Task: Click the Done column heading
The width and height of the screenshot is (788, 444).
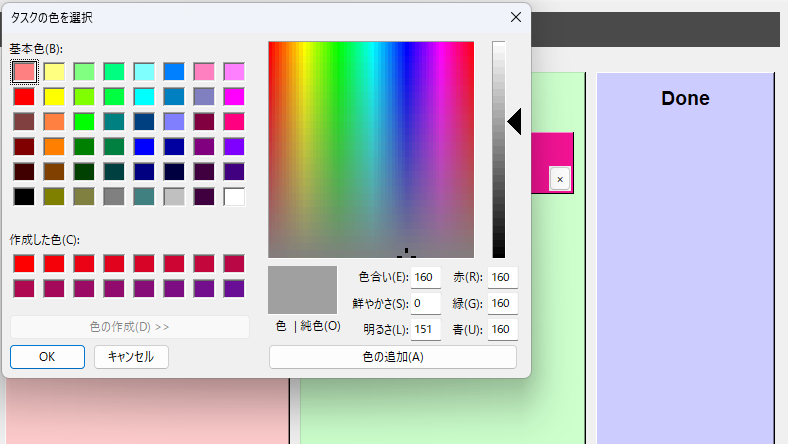Action: click(x=685, y=98)
